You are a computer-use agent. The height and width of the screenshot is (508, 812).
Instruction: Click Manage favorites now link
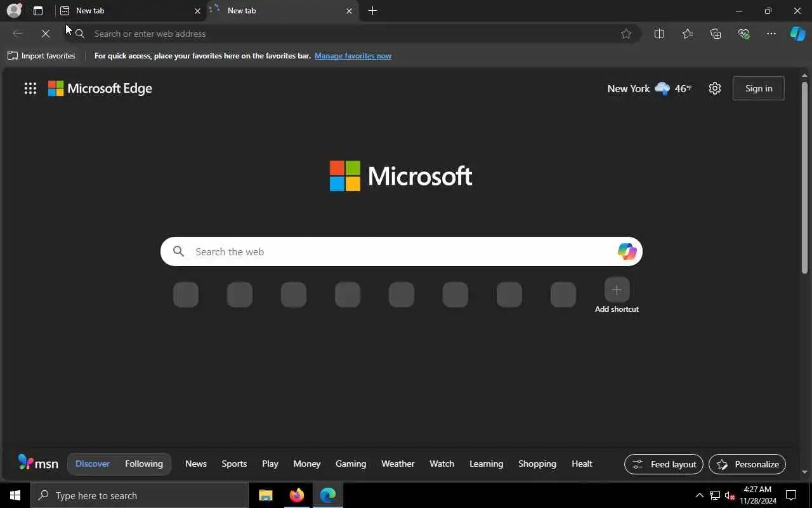tap(353, 56)
